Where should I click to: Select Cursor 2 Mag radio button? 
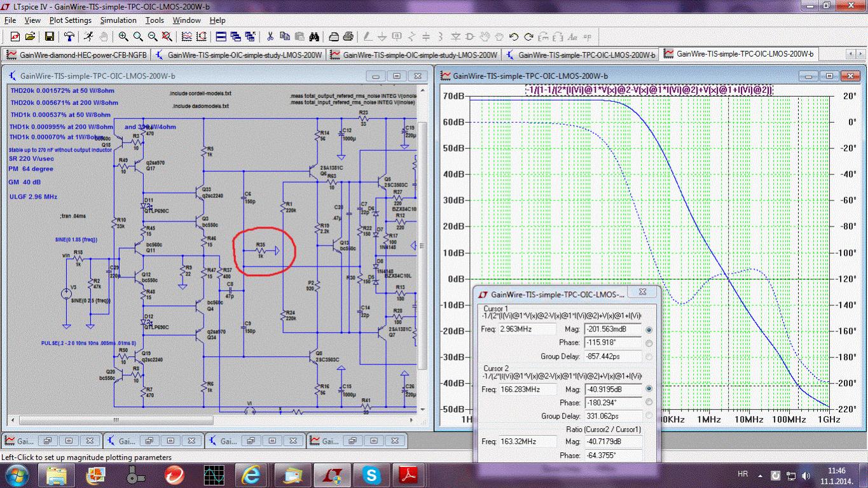649,389
